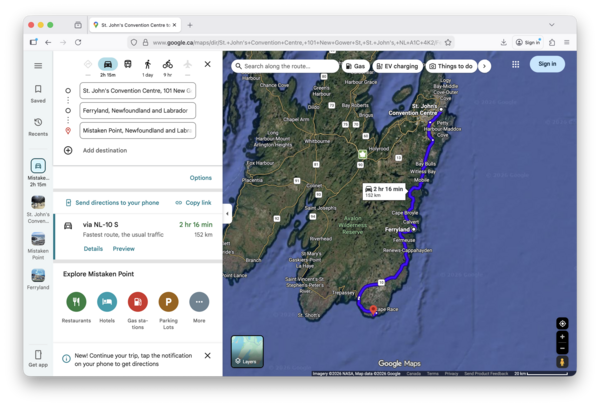Select the via NL-10 S route
Image resolution: width=600 pixels, height=407 pixels.
(x=138, y=236)
